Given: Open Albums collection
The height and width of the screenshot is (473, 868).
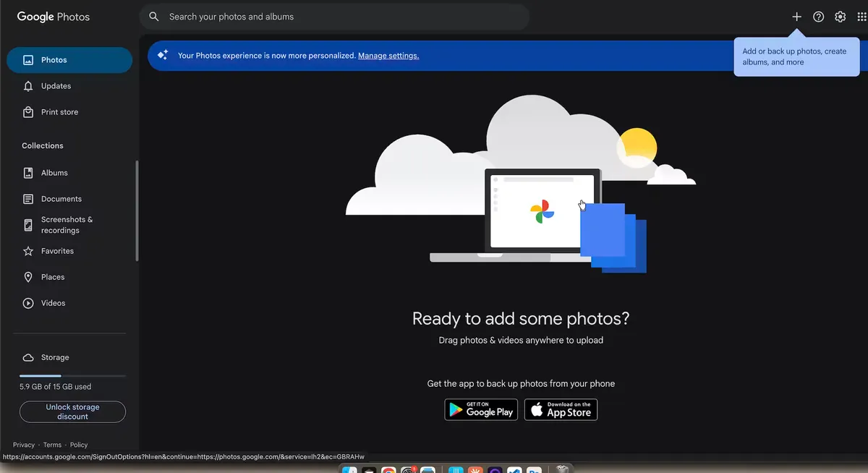Looking at the screenshot, I should click(69, 173).
